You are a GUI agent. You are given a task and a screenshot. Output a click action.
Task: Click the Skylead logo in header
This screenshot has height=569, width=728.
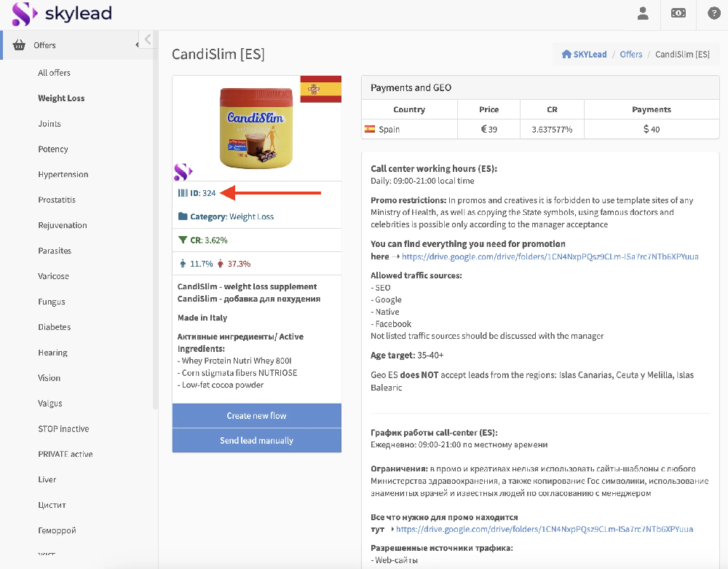tap(62, 13)
